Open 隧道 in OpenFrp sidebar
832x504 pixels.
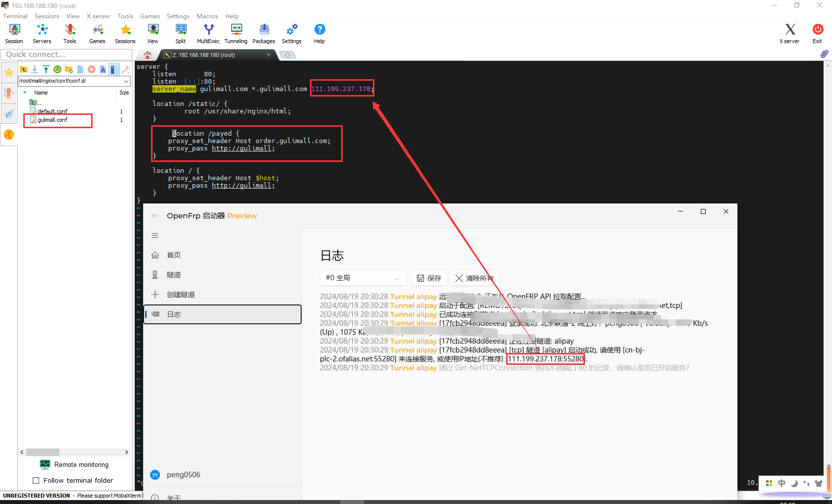222,275
